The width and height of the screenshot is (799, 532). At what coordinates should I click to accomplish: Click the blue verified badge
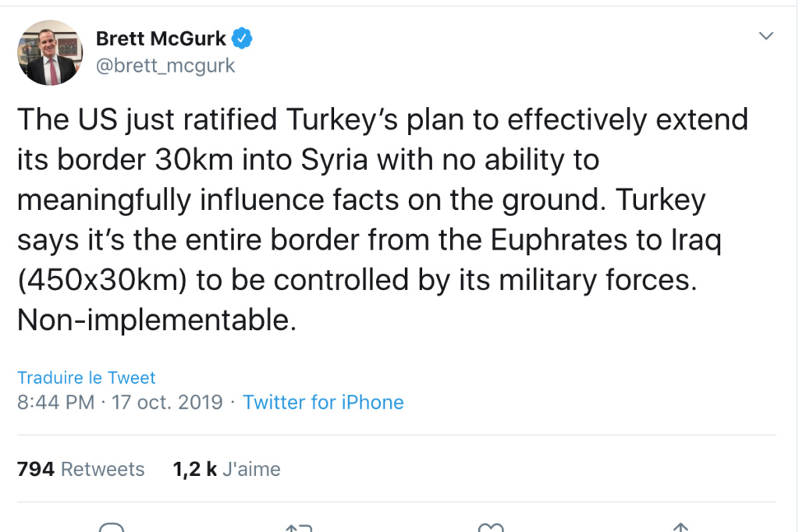pos(242,38)
